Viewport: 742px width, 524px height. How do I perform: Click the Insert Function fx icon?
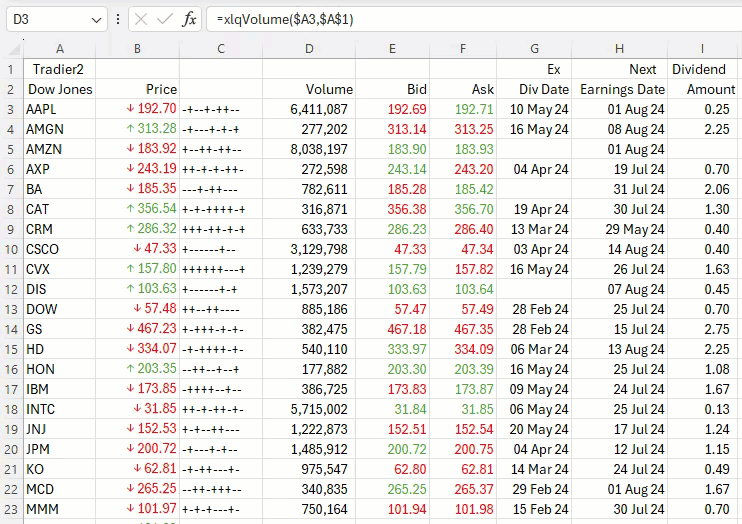[x=189, y=19]
